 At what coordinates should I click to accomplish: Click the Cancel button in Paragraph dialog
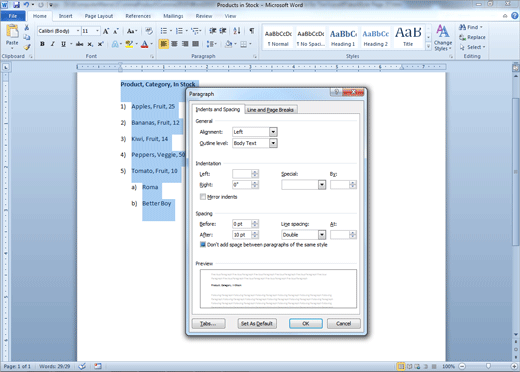(x=343, y=323)
